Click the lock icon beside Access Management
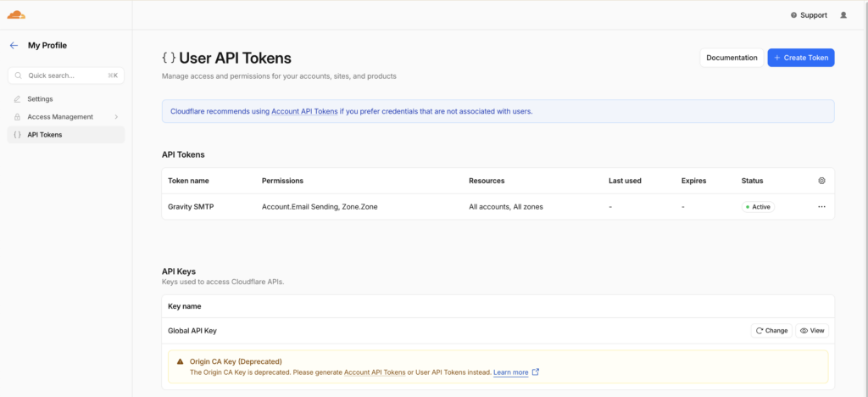 click(x=17, y=117)
